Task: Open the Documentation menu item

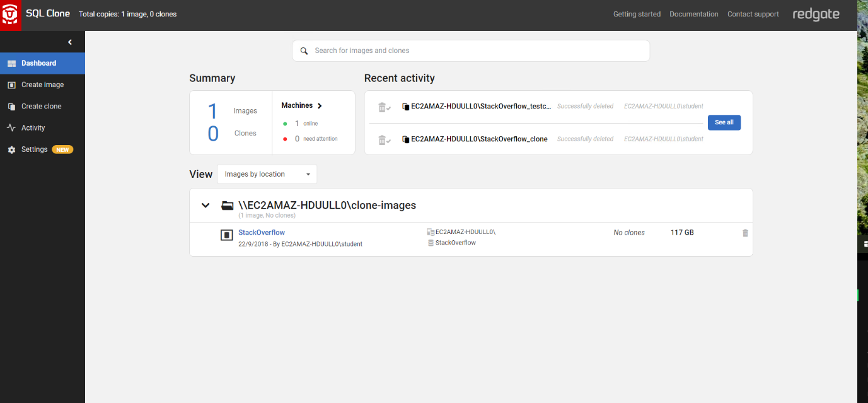Action: (693, 13)
